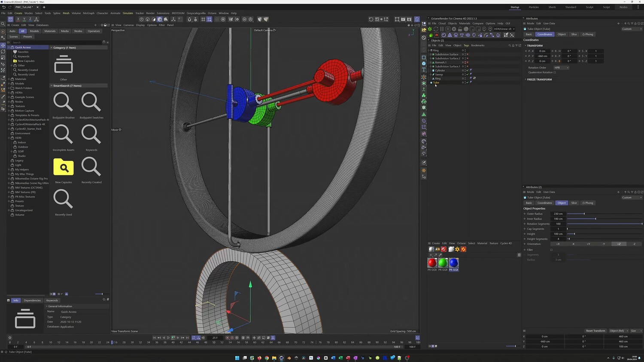Click the back arrow in upper Attributes panel

point(618,24)
